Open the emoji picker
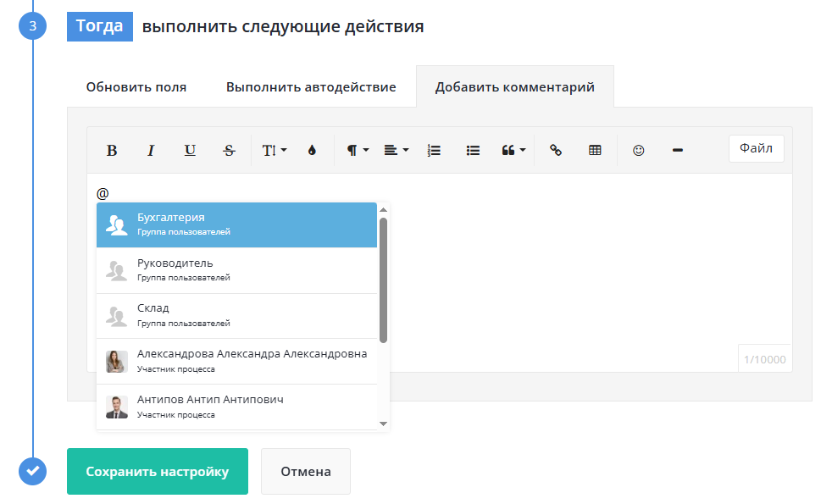This screenshot has height=504, width=821. (639, 150)
